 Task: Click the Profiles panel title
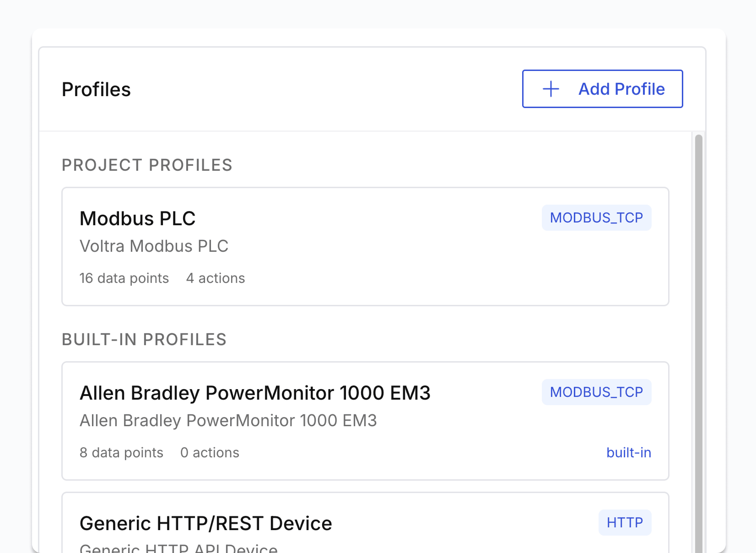click(96, 89)
